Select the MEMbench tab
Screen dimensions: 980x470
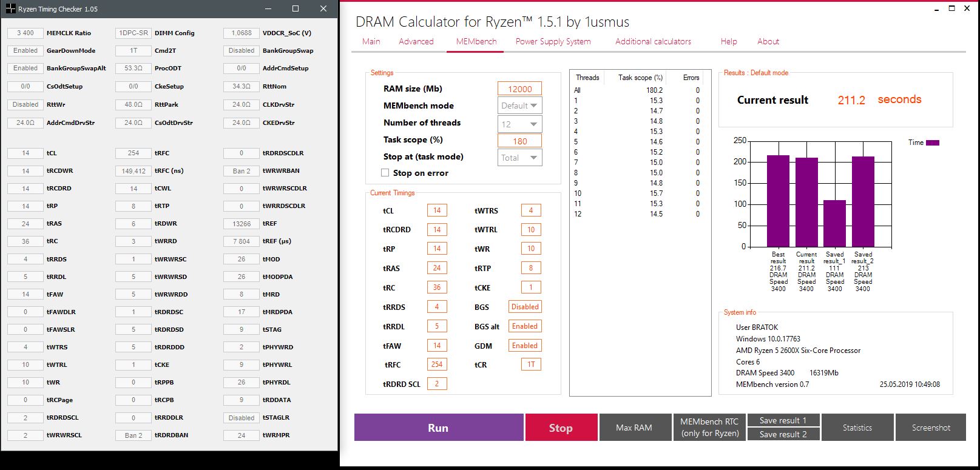pyautogui.click(x=476, y=41)
